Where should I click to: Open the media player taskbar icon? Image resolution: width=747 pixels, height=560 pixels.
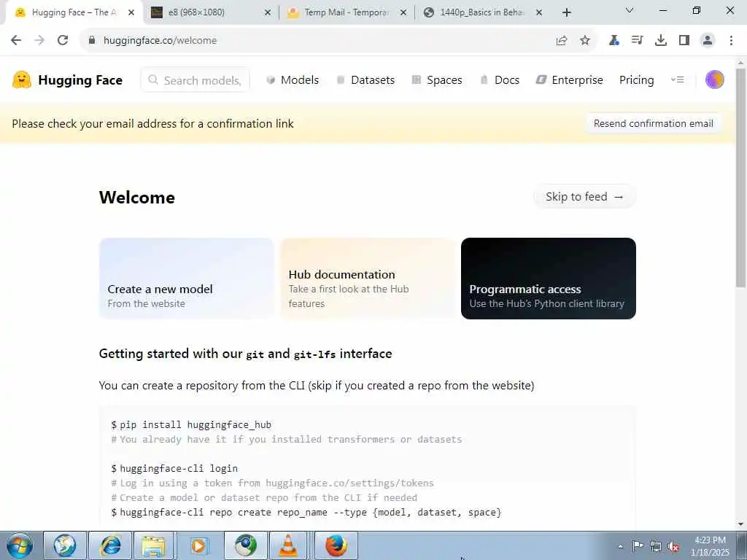pyautogui.click(x=198, y=545)
